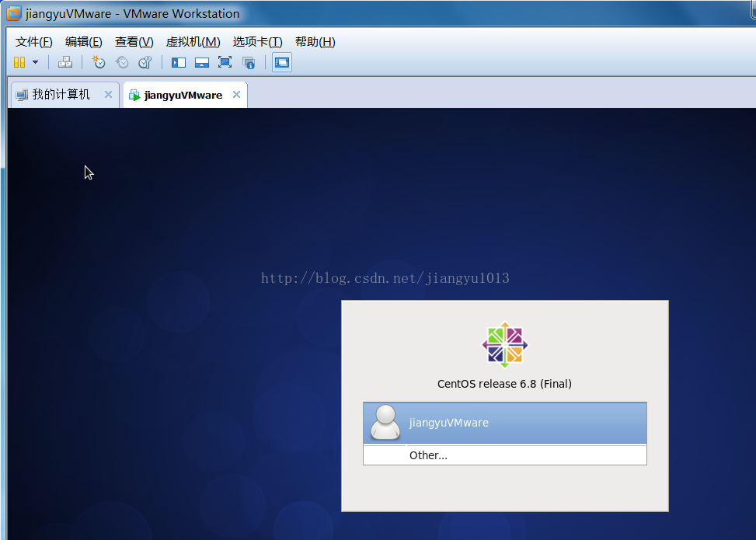
Task: Close the 我的计算机 tab
Action: click(x=109, y=95)
